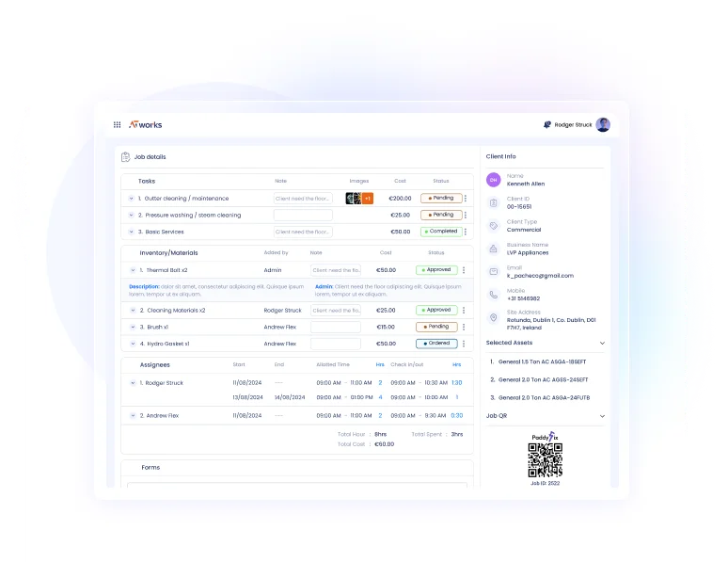This screenshot has width=728, height=562.
Task: Collapse the Job QR section
Action: pyautogui.click(x=602, y=415)
